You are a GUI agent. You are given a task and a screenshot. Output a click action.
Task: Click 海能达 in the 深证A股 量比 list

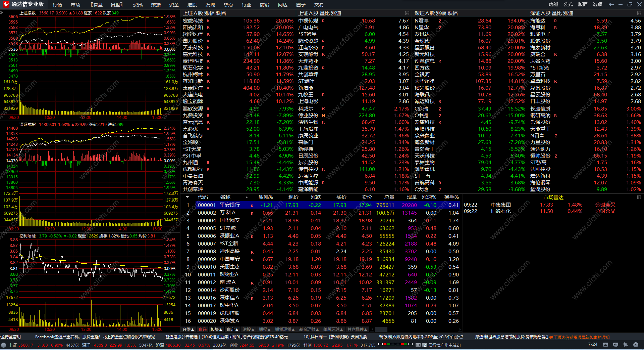538,21
